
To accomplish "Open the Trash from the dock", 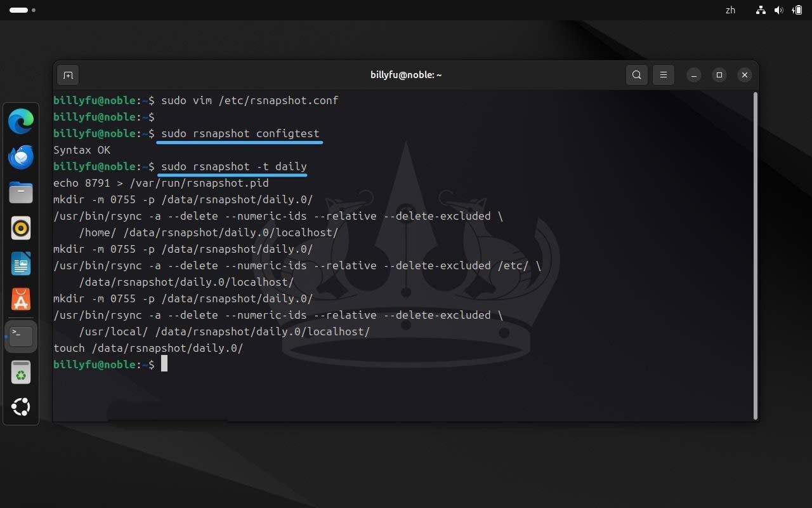I will [x=21, y=373].
